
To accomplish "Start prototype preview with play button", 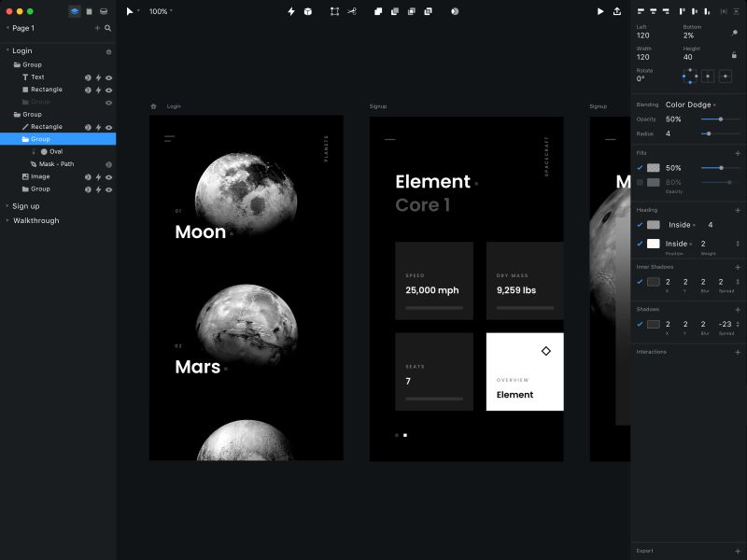I will (600, 11).
